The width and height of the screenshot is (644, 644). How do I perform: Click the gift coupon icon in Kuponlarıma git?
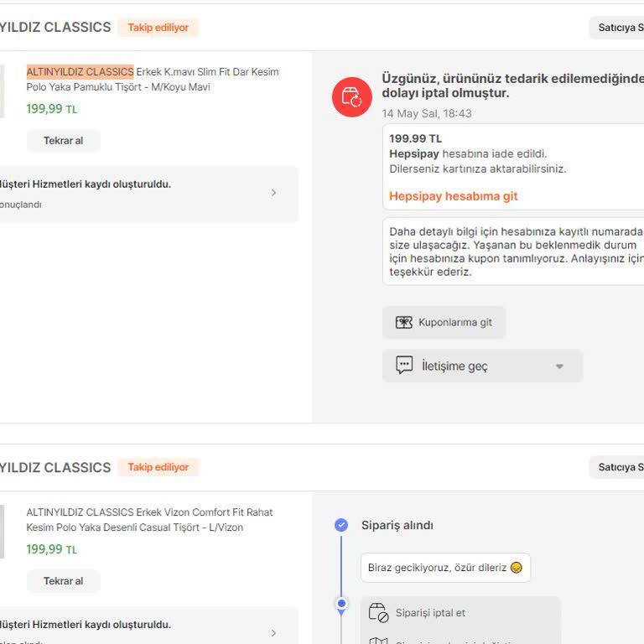pyautogui.click(x=403, y=322)
